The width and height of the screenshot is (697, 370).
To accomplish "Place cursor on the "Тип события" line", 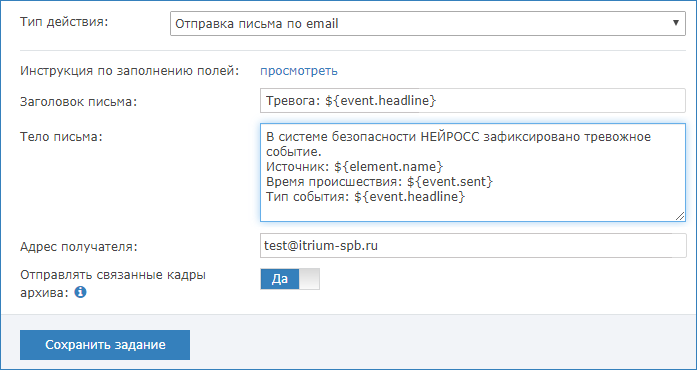I will tap(365, 197).
